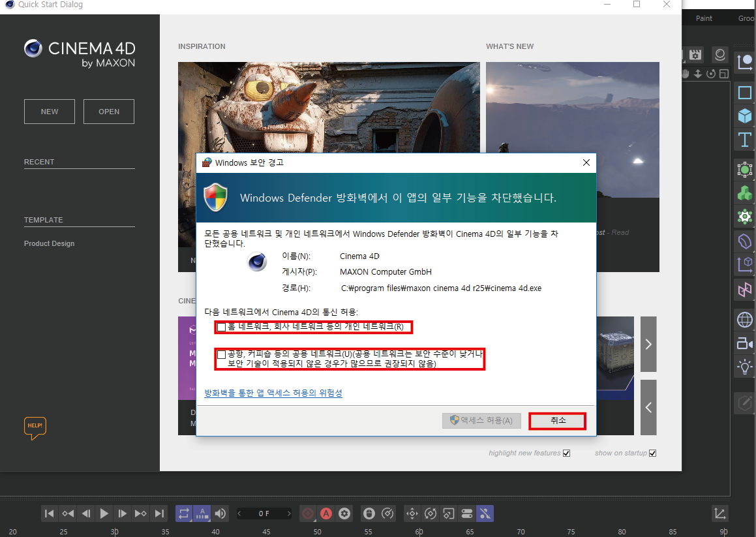
Task: Open the pink Symmetry object icon
Action: (x=745, y=289)
